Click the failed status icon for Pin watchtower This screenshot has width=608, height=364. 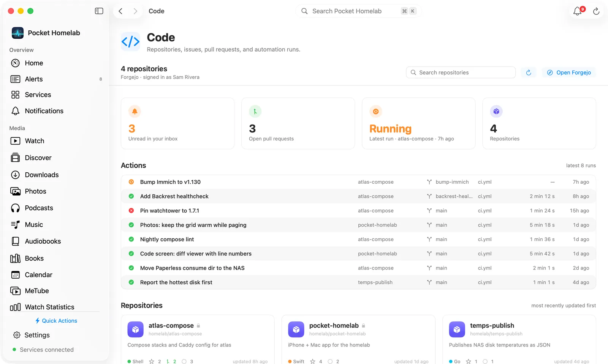[x=131, y=211]
